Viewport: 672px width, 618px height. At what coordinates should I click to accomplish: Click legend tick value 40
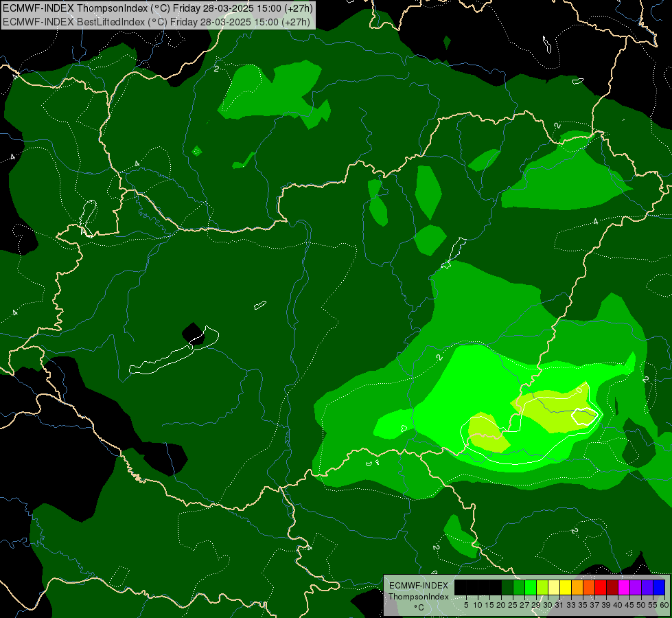pyautogui.click(x=618, y=605)
